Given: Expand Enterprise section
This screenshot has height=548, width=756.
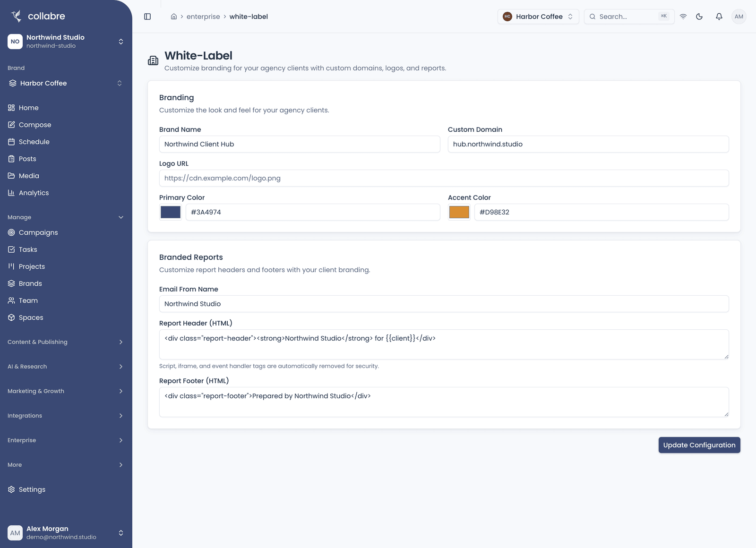Looking at the screenshot, I should tap(66, 440).
